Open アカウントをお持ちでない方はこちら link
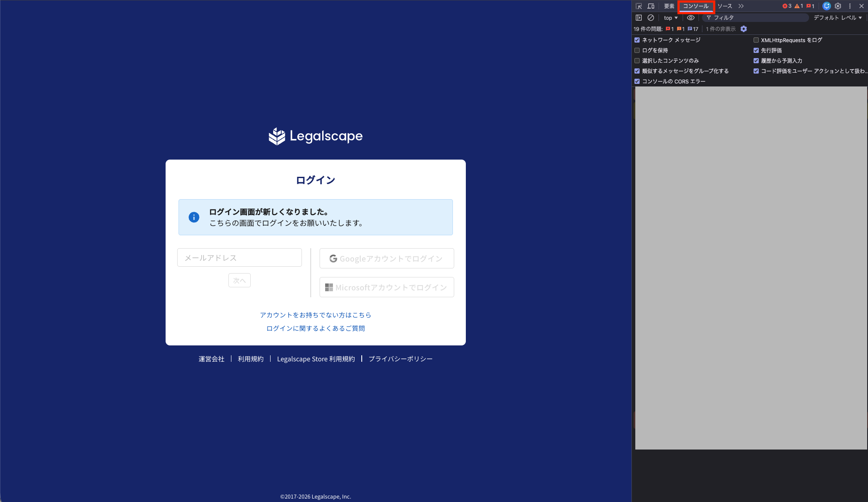The width and height of the screenshot is (868, 502). pos(316,315)
